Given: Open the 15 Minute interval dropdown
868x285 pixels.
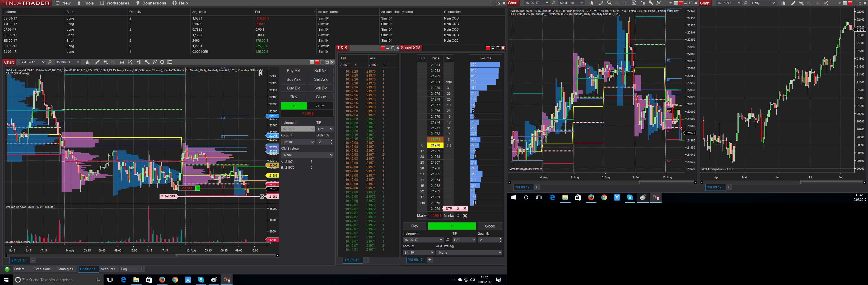Looking at the screenshot, I should tap(67, 62).
